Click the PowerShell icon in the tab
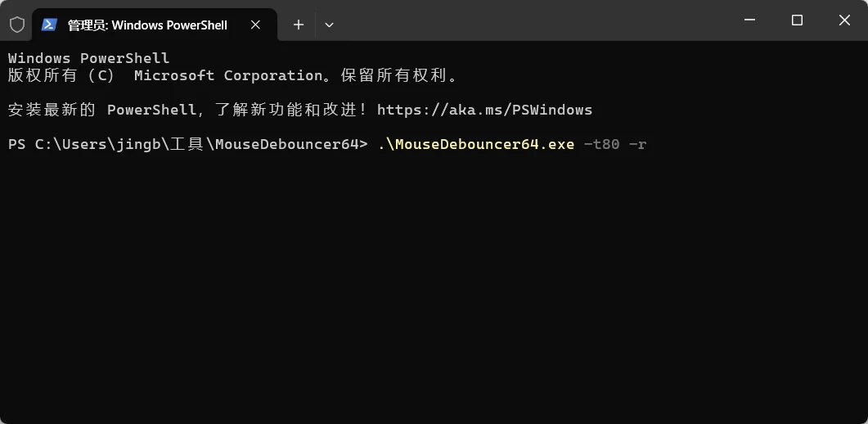 tap(49, 25)
